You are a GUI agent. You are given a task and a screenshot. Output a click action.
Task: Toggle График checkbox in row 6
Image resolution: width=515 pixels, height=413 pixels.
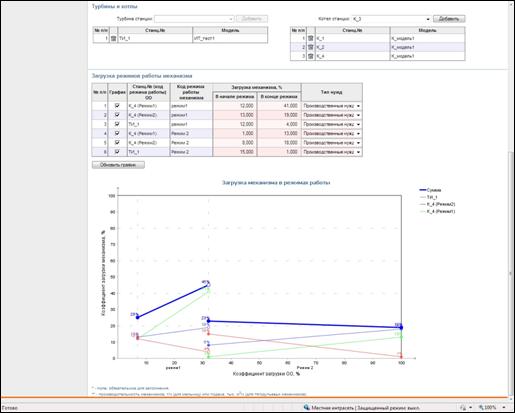tap(117, 152)
